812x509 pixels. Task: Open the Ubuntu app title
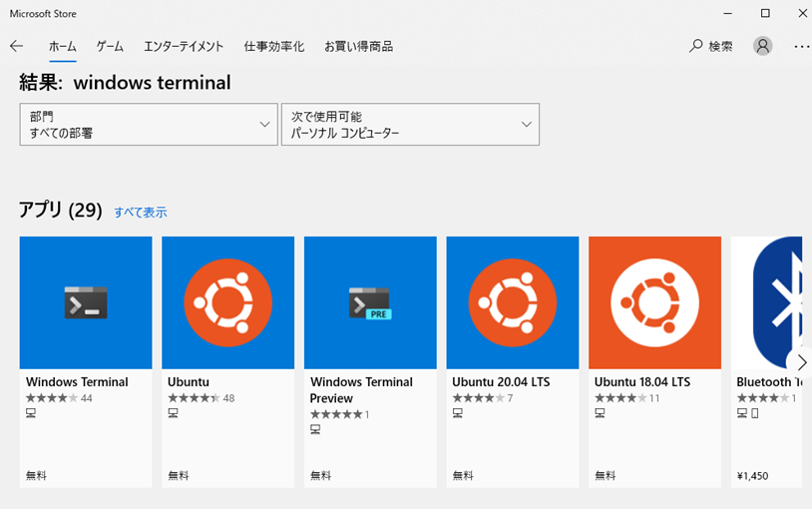point(189,382)
